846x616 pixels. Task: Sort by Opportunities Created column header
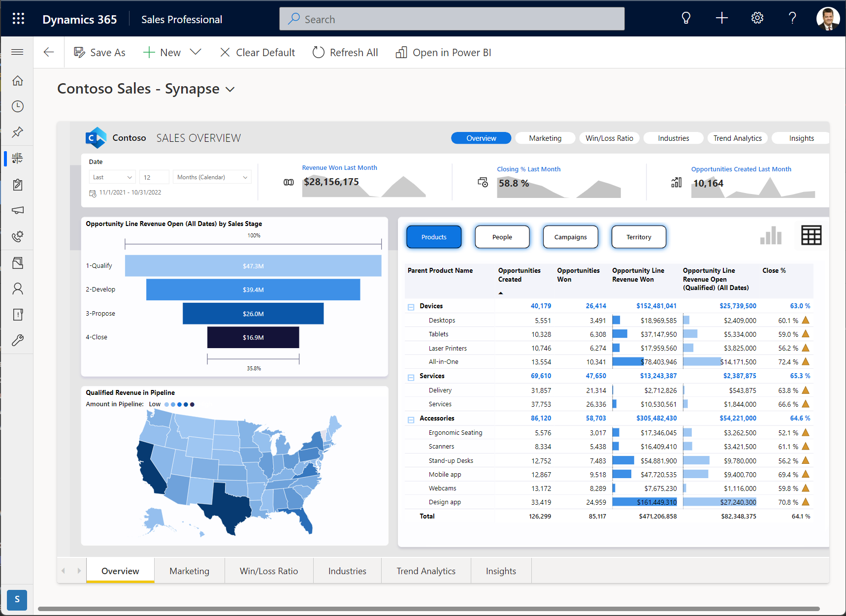tap(519, 275)
